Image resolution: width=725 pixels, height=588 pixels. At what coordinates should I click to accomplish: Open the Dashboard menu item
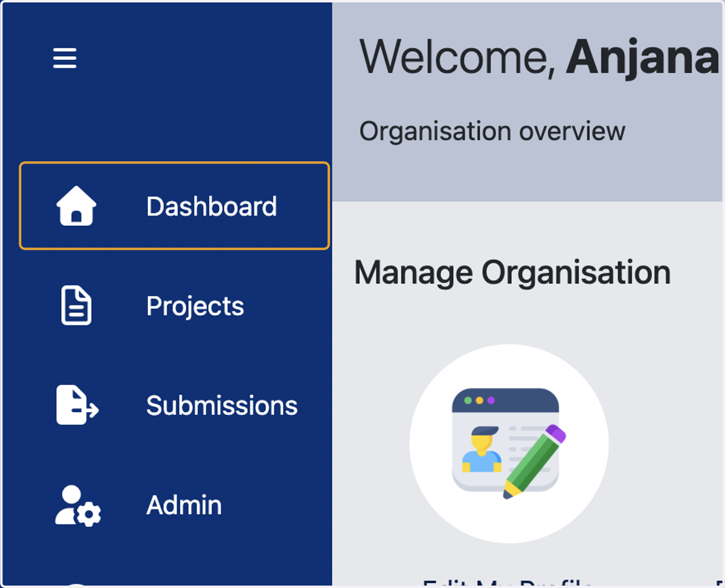click(175, 206)
